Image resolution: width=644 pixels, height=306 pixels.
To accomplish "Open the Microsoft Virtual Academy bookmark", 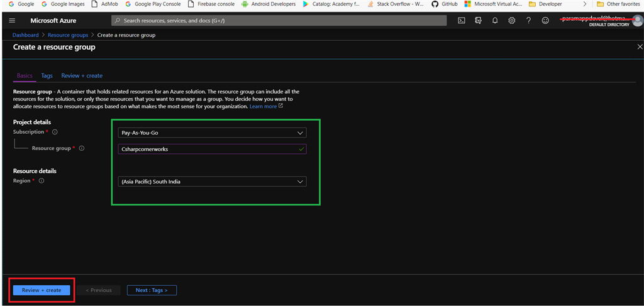I will click(x=493, y=4).
